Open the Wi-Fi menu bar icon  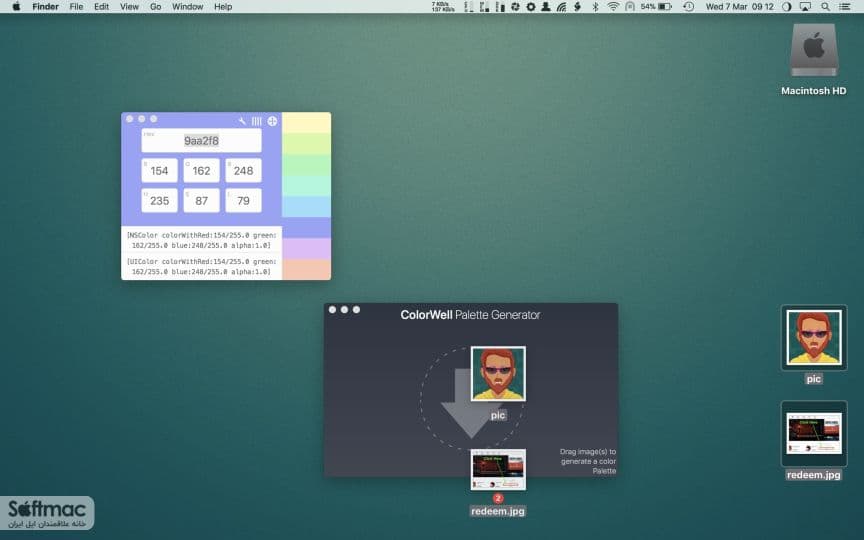[x=613, y=7]
